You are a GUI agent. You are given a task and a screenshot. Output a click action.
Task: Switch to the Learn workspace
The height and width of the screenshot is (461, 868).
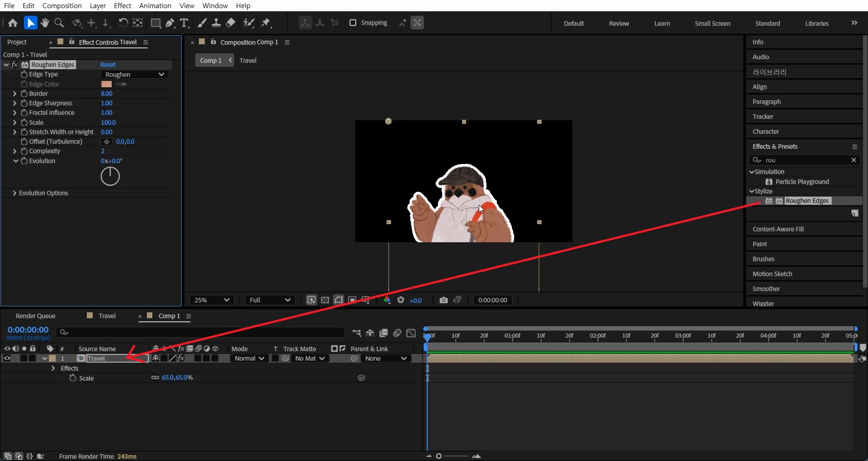(662, 24)
